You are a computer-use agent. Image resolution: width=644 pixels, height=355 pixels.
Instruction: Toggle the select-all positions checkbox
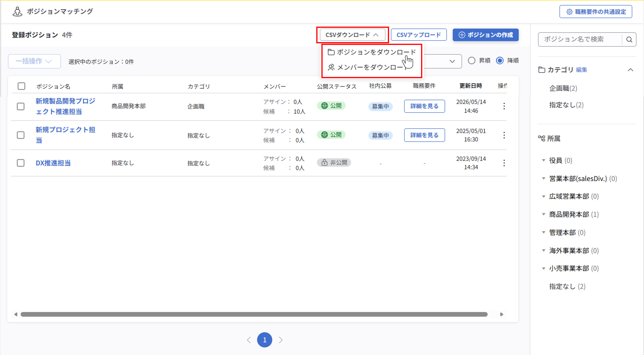(x=22, y=86)
